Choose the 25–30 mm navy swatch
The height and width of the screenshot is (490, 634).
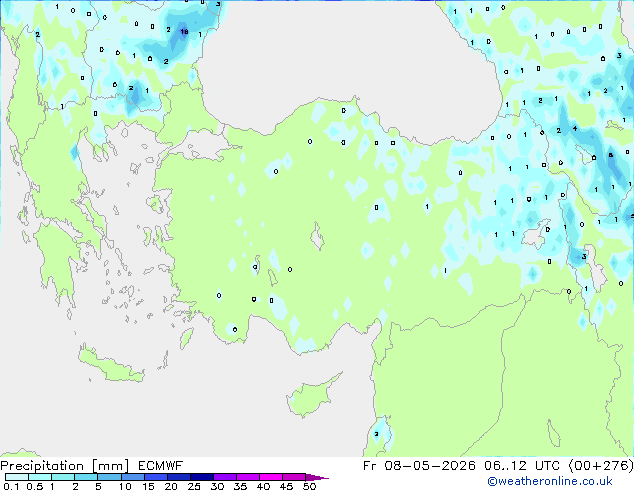[201, 477]
